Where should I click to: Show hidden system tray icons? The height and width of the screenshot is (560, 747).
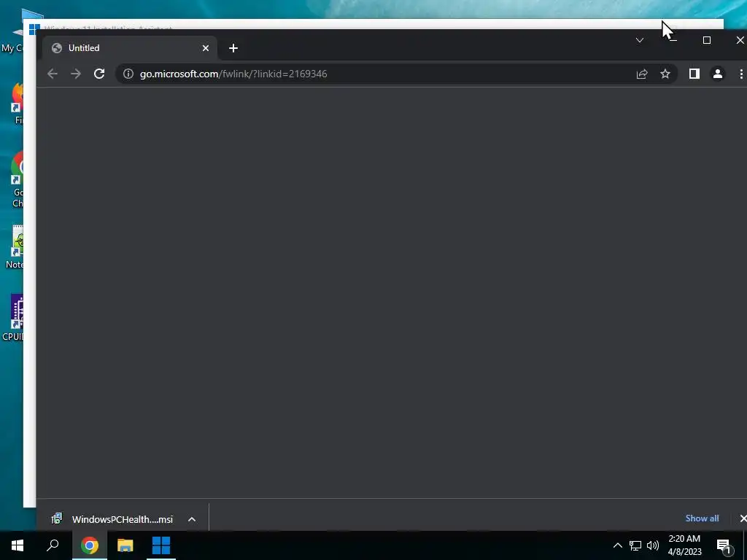pos(617,545)
